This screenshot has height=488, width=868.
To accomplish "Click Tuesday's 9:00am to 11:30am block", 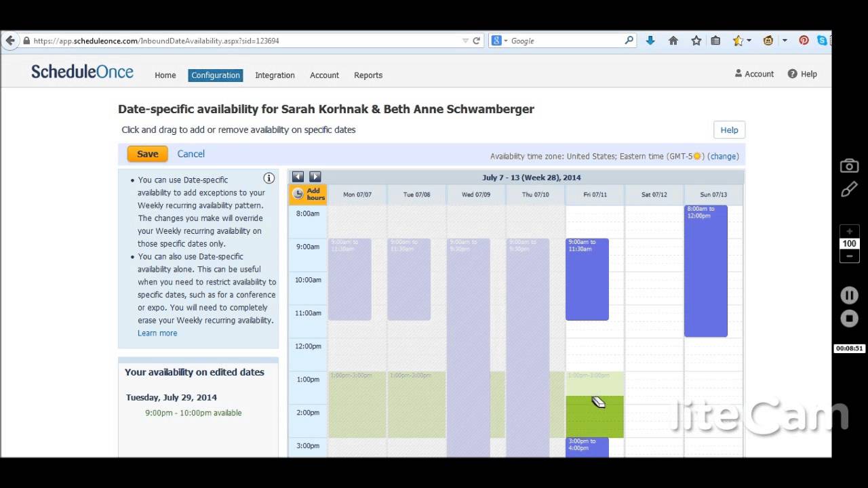I will [x=409, y=279].
